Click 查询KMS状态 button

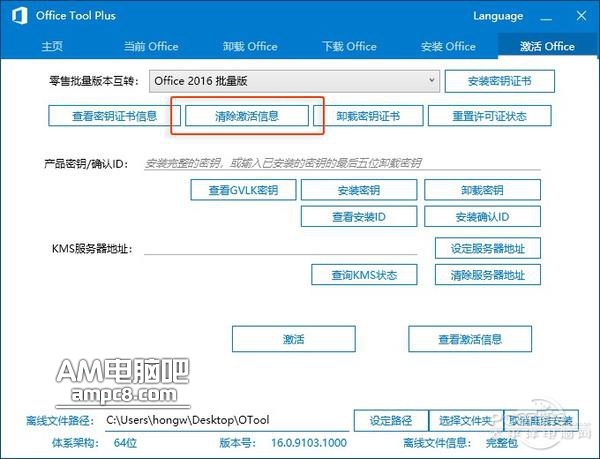point(364,275)
